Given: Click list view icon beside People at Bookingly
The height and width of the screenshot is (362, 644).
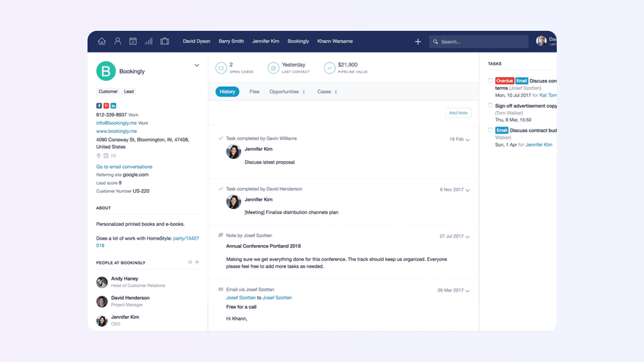Looking at the screenshot, I should (x=190, y=262).
